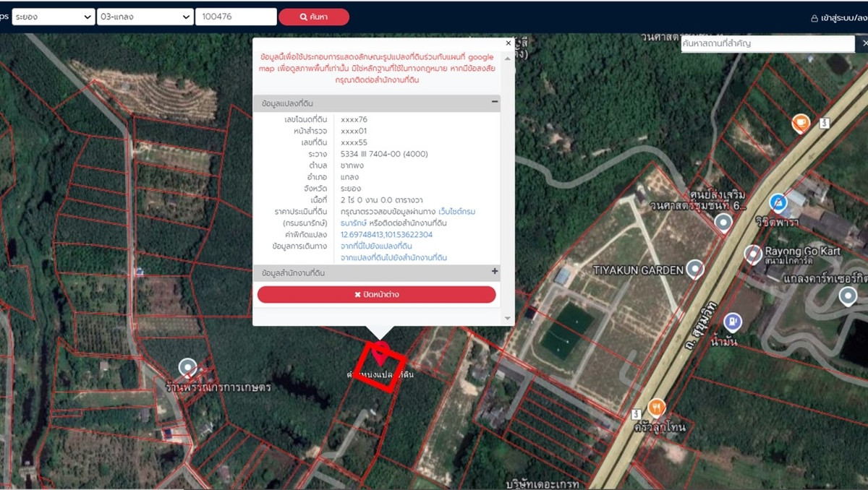Click the orange coffee cup cafe marker
The image size is (868, 490).
[x=800, y=123]
